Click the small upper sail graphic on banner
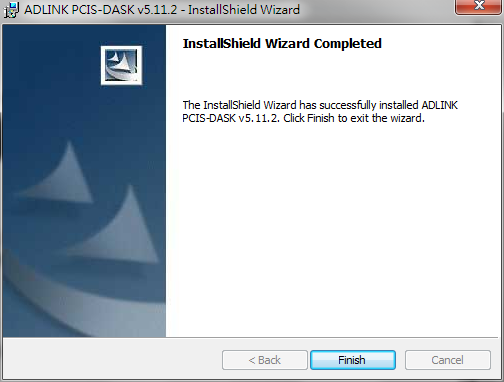 point(62,173)
